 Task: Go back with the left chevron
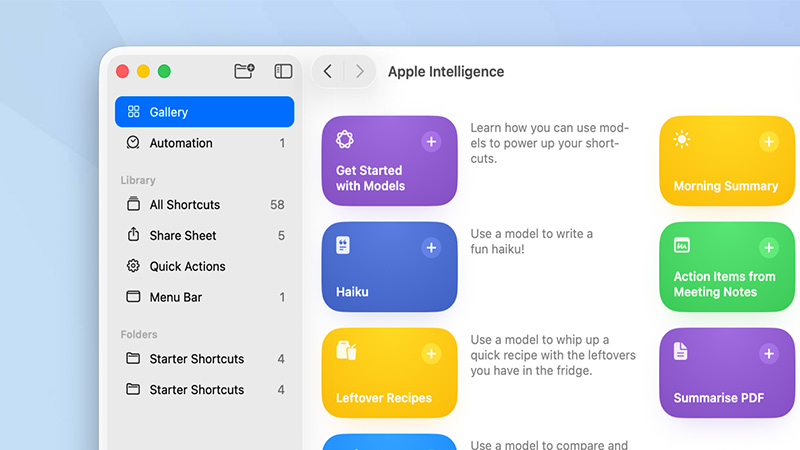328,71
